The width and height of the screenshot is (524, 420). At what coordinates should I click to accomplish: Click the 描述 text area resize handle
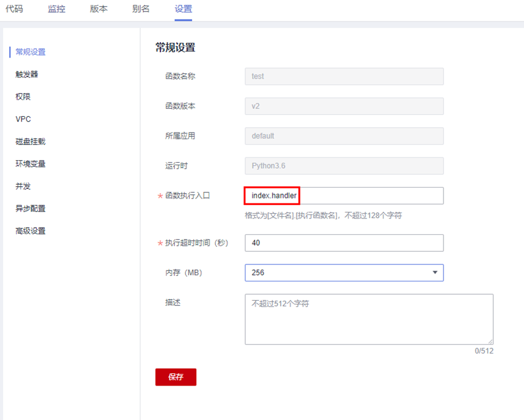click(490, 341)
